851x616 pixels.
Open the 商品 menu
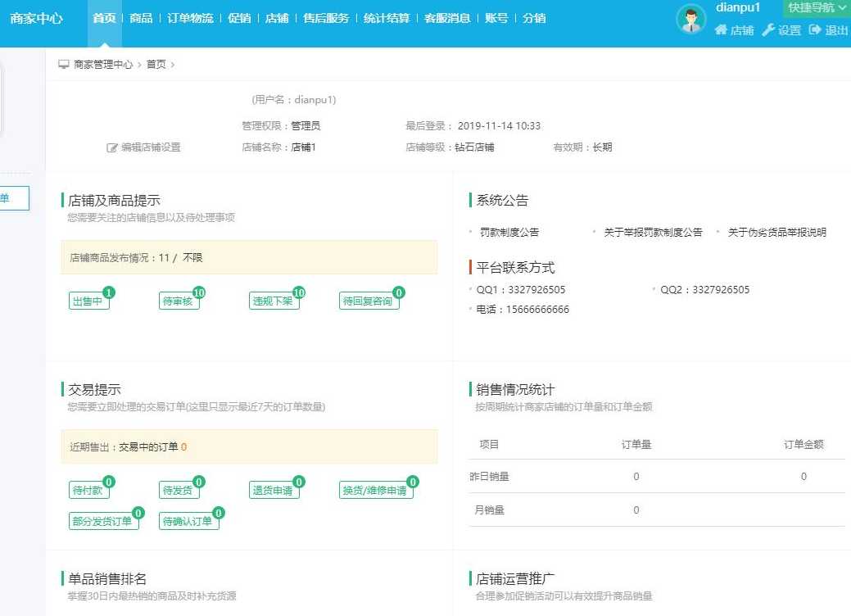pos(141,18)
